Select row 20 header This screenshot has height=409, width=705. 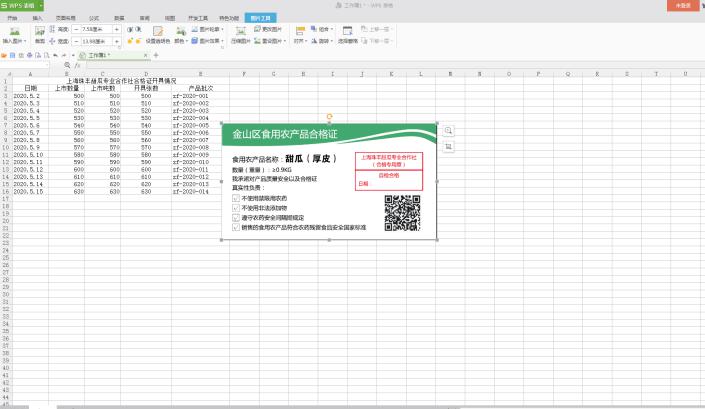pyautogui.click(x=6, y=221)
